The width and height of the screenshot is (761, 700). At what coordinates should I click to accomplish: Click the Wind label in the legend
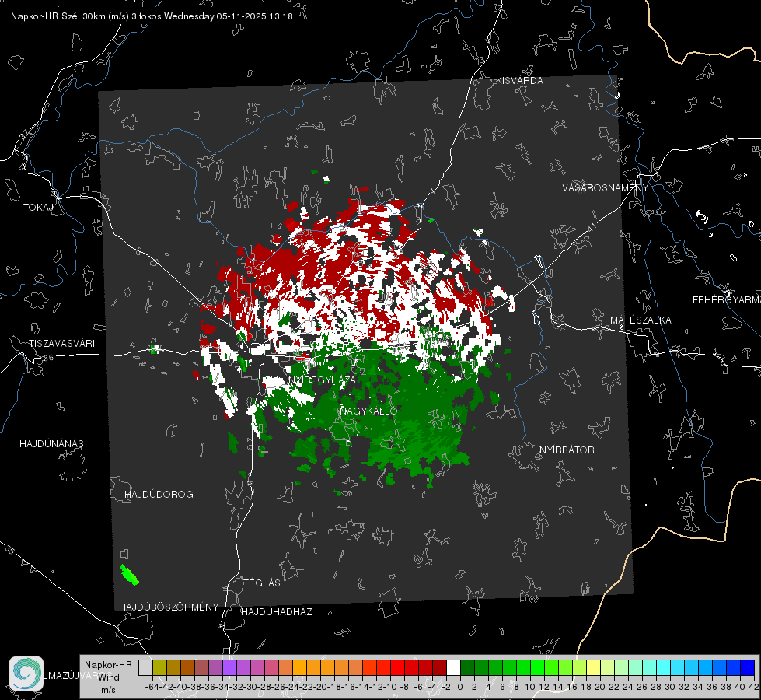pyautogui.click(x=108, y=677)
